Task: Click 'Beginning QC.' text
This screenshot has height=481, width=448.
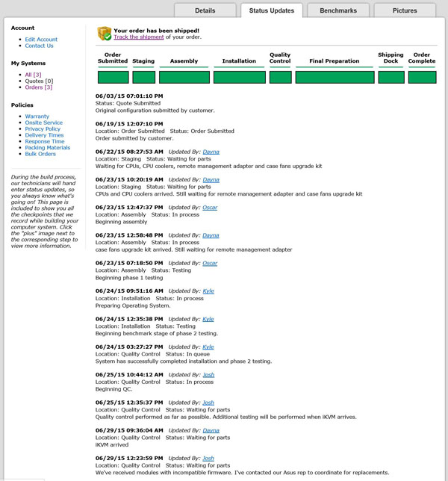Action: pos(113,389)
